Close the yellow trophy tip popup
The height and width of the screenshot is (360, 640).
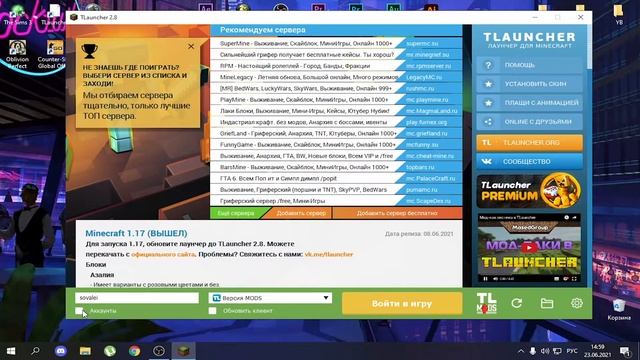[191, 47]
